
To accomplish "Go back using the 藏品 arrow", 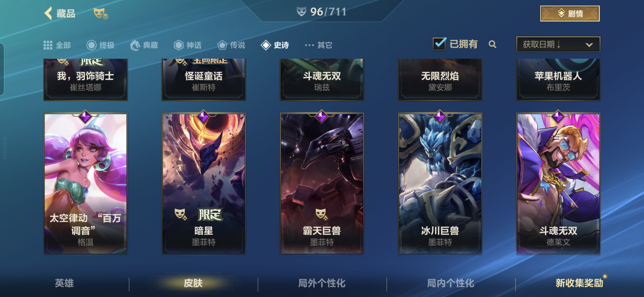I will point(59,13).
